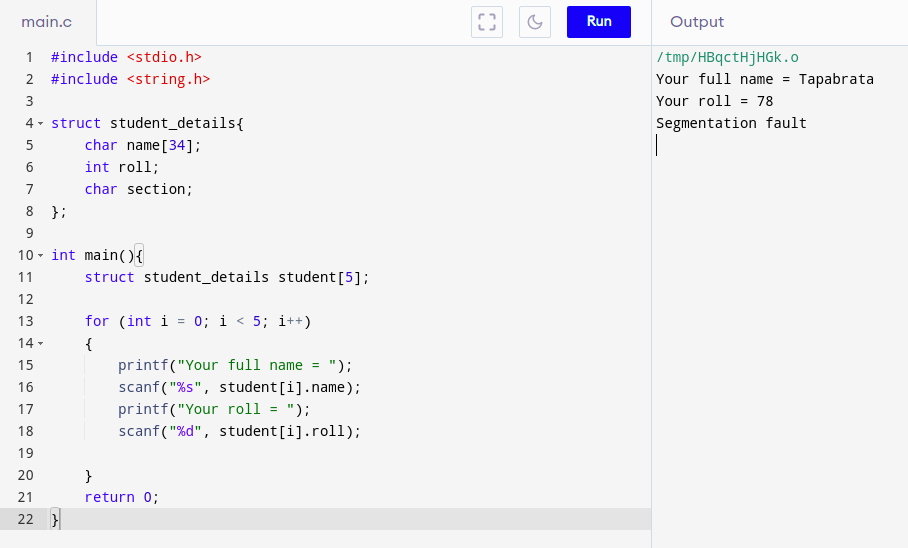
Task: Click 'int roll;' code line
Action: (x=122, y=167)
